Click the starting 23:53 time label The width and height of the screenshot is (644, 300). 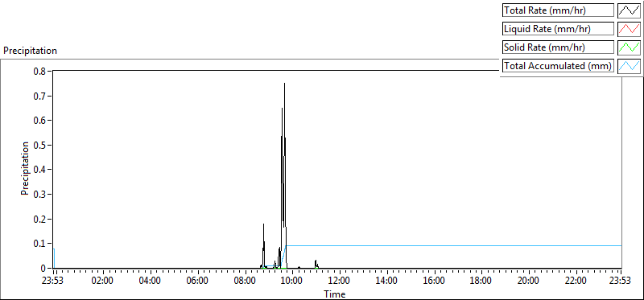pos(53,282)
